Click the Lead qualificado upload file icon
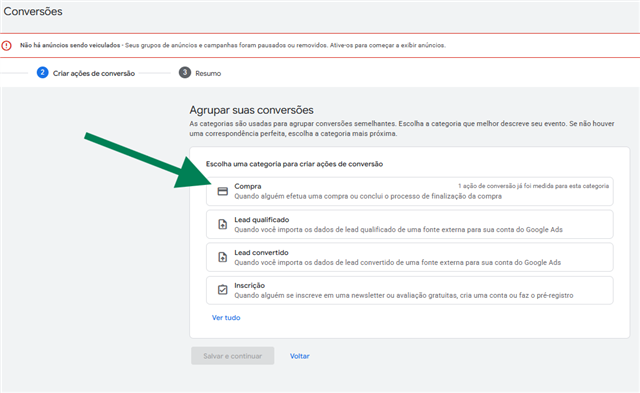Viewport: 640px width, 393px height. coord(222,224)
